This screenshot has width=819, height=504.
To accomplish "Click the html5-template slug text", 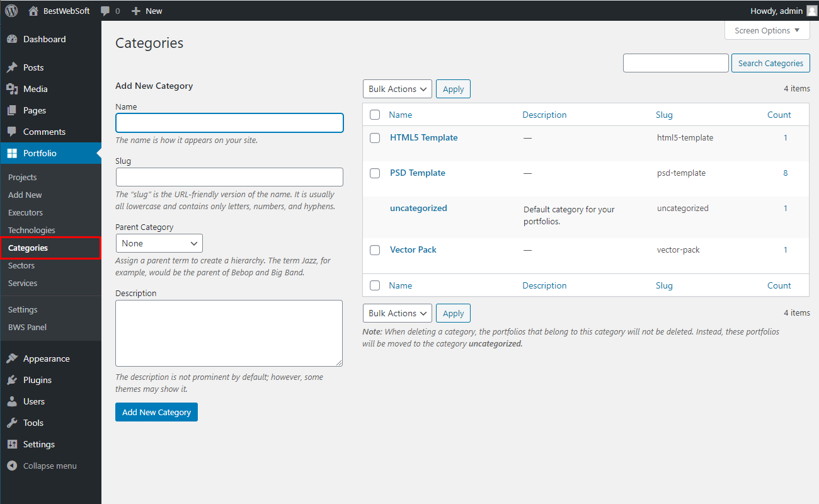I will click(x=685, y=137).
